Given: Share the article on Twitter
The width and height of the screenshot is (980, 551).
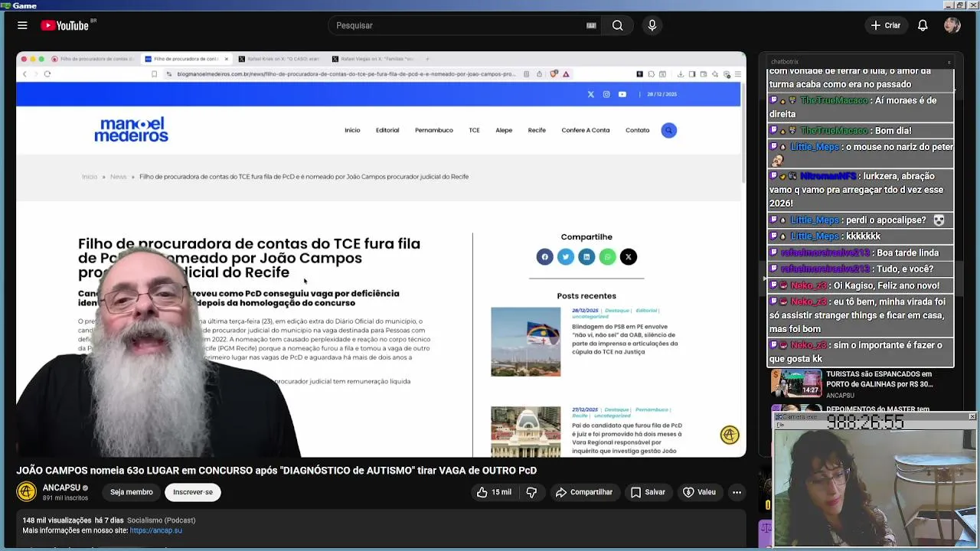Looking at the screenshot, I should [x=566, y=257].
